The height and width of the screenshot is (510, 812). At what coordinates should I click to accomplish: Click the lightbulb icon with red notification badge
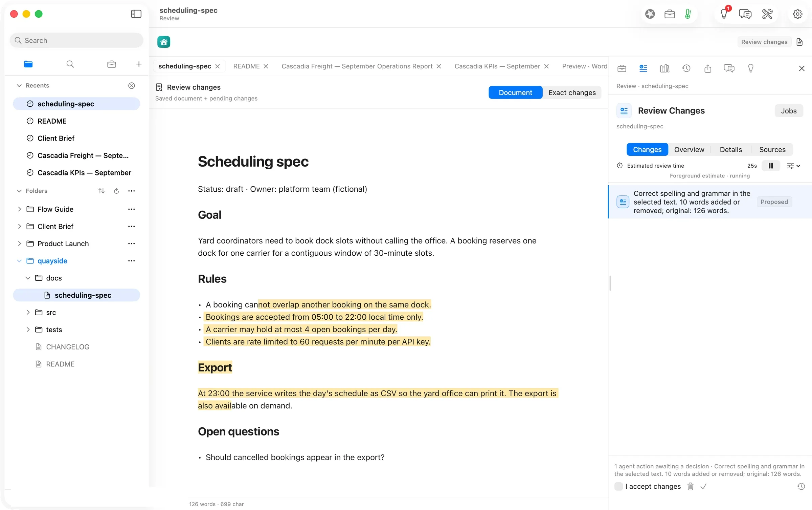click(724, 14)
